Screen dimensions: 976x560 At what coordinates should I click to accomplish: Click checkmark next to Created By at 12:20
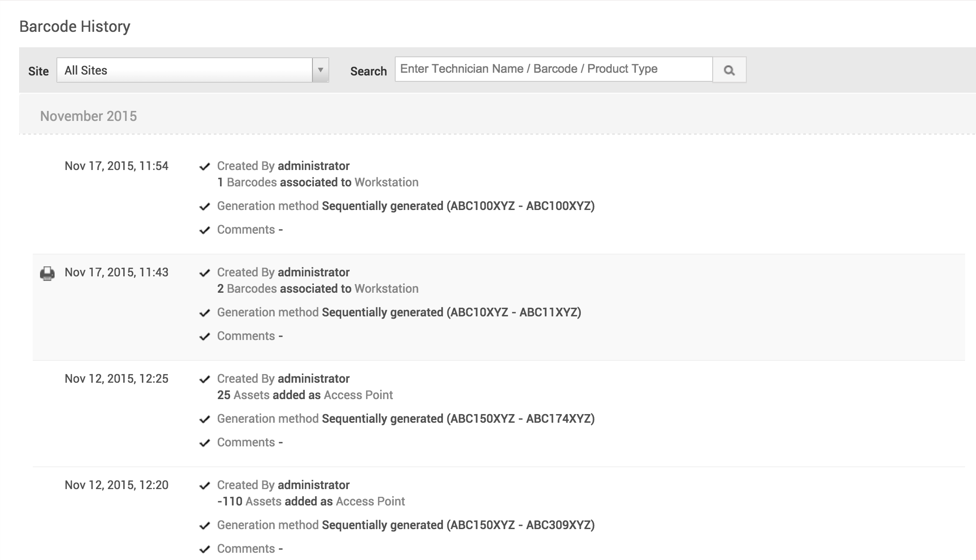[205, 486]
